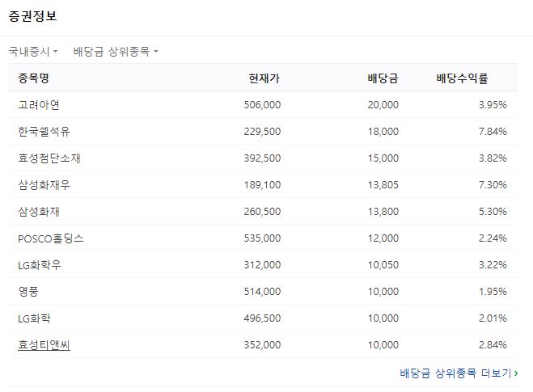Image resolution: width=533 pixels, height=392 pixels.
Task: Open the 효성첨단소재 stock link
Action: click(x=49, y=158)
